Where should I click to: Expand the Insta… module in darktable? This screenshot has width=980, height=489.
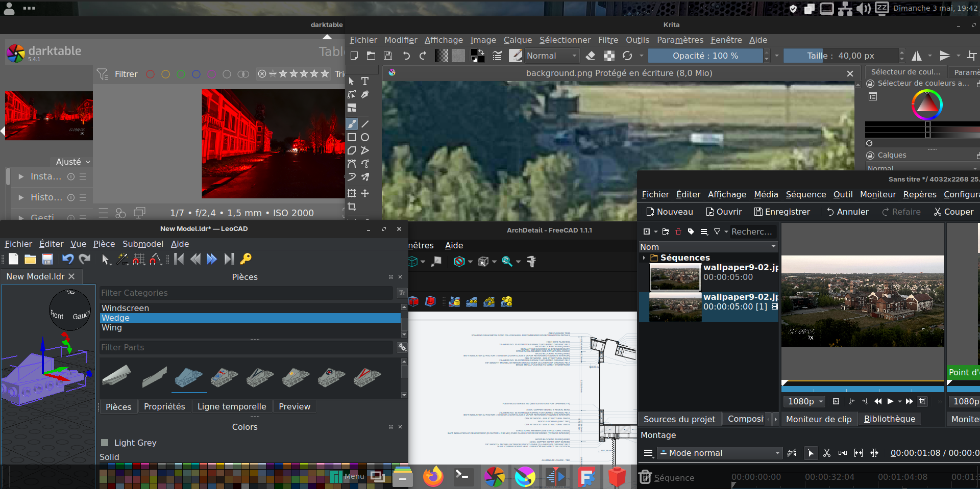click(x=21, y=176)
